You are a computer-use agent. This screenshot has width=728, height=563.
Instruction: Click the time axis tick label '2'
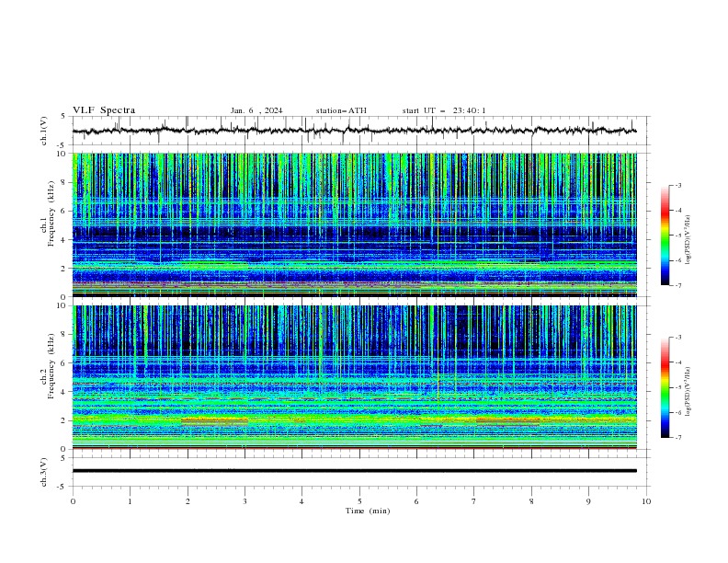[188, 501]
